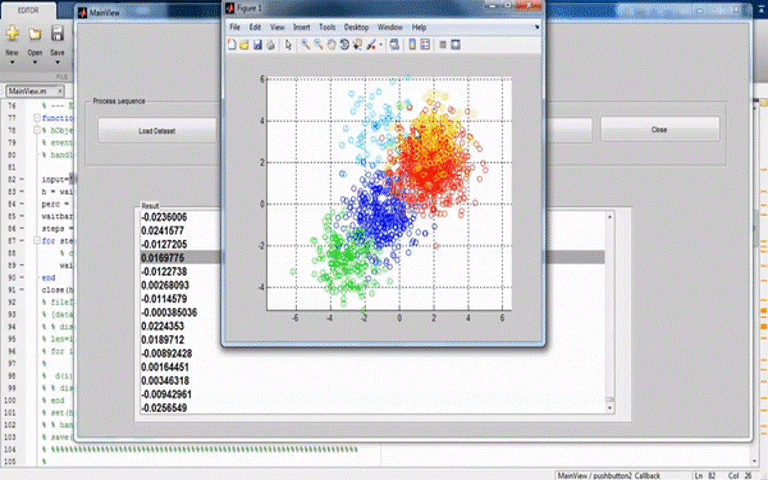Click the Show Plot Tools and Dock Figure icon

click(x=456, y=45)
